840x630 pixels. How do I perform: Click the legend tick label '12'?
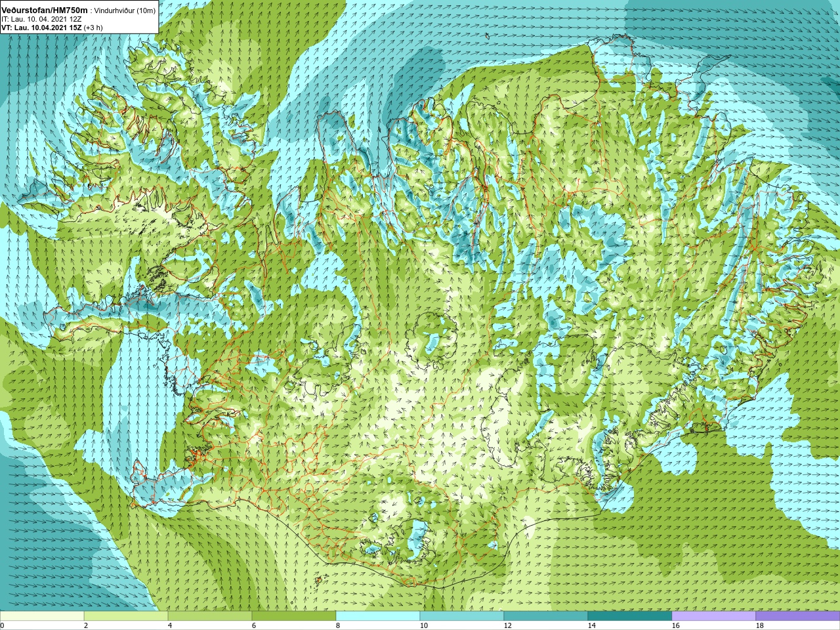[x=508, y=625]
